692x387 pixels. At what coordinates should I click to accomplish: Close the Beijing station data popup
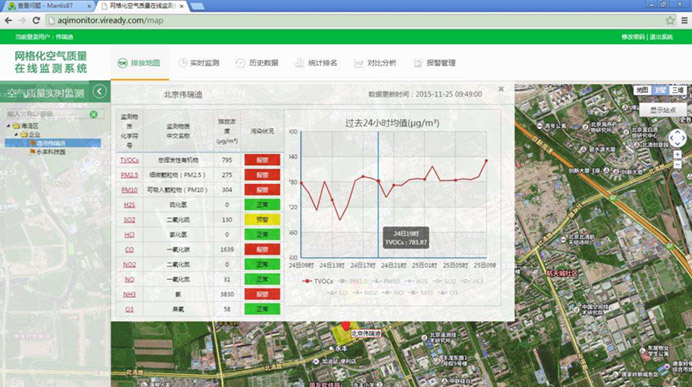[x=501, y=89]
